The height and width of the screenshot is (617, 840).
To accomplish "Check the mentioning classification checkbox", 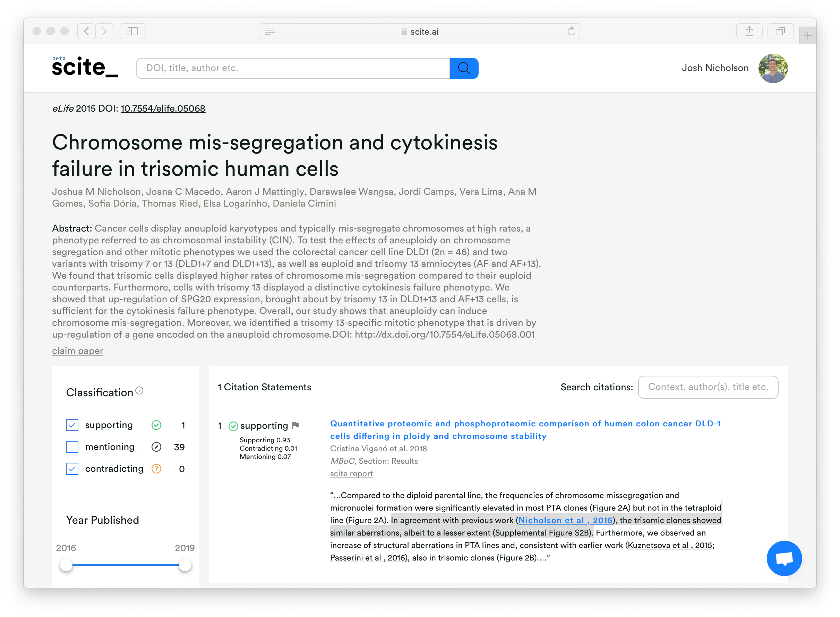I will [x=72, y=447].
